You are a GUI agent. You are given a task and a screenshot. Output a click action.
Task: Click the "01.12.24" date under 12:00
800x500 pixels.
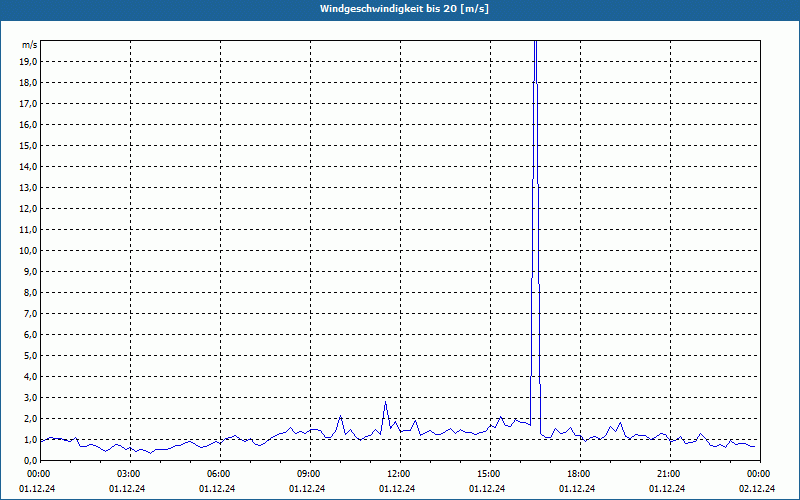click(397, 489)
